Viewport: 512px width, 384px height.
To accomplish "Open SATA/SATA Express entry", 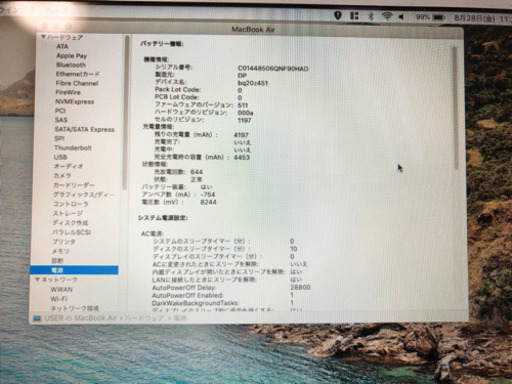I will (x=84, y=129).
